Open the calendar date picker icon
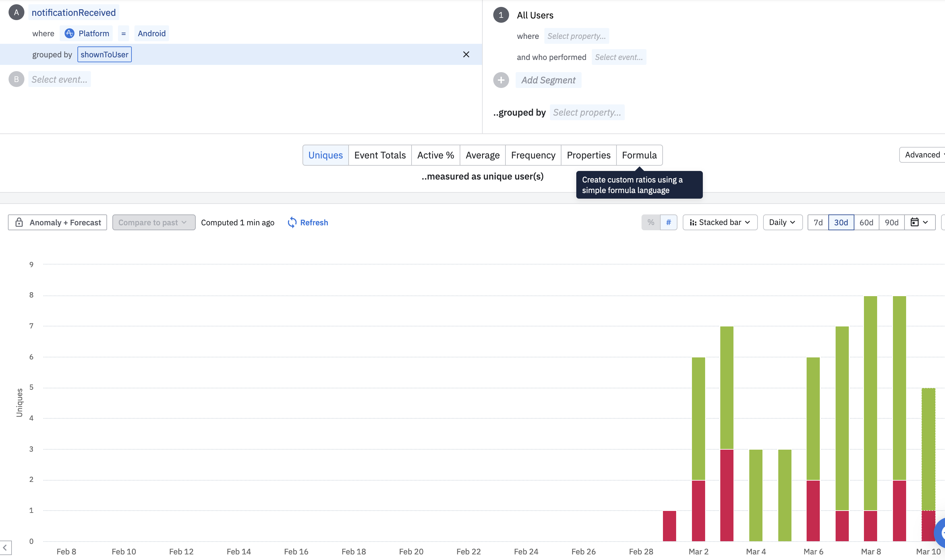945x560 pixels. pyautogui.click(x=914, y=222)
